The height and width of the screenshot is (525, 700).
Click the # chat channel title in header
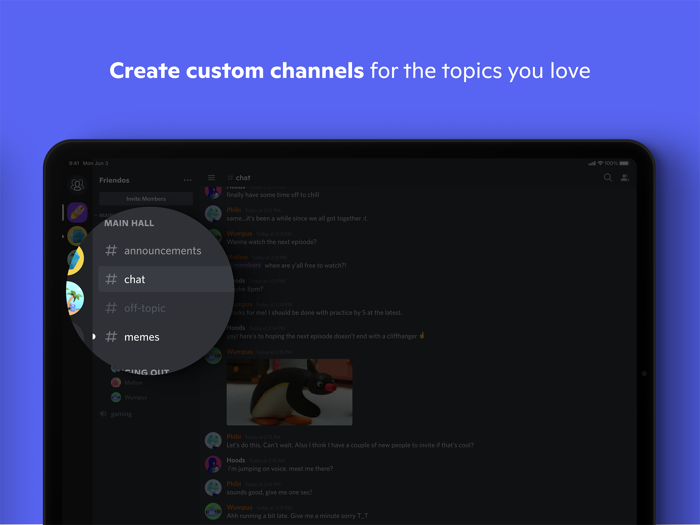[239, 178]
